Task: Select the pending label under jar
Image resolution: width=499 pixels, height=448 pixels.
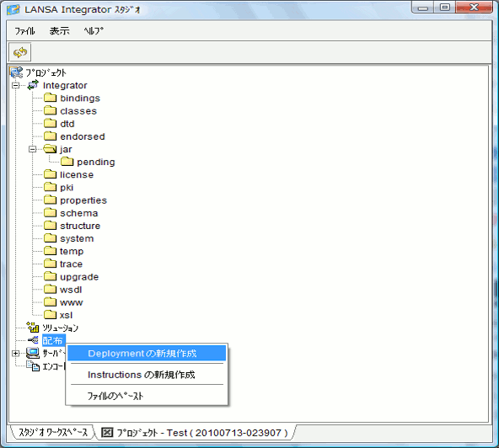Action: [96, 162]
